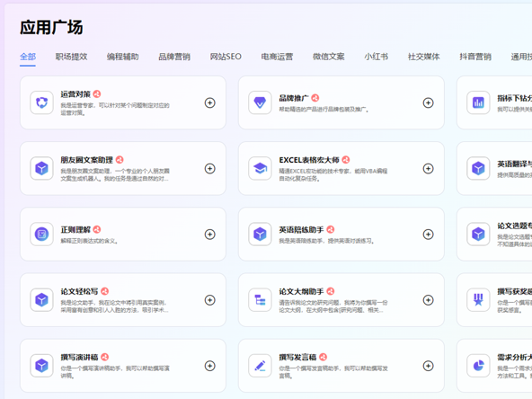Screen dimensions: 532x399
Task: Open the 运营对策 app title
Action: [75, 94]
